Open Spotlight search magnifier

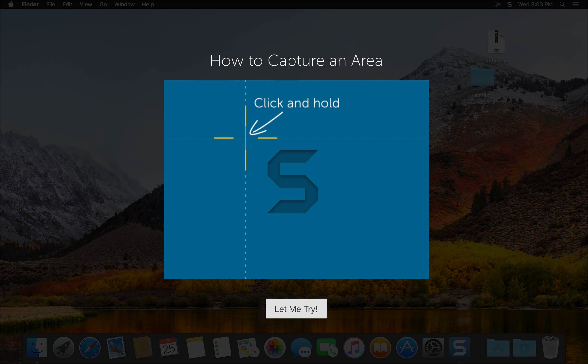coord(562,4)
